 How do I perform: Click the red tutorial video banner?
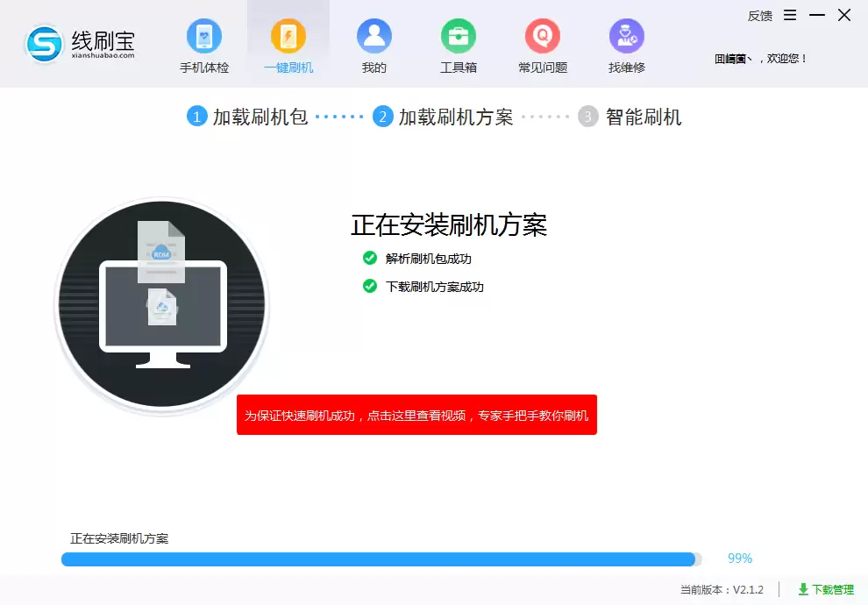(416, 415)
